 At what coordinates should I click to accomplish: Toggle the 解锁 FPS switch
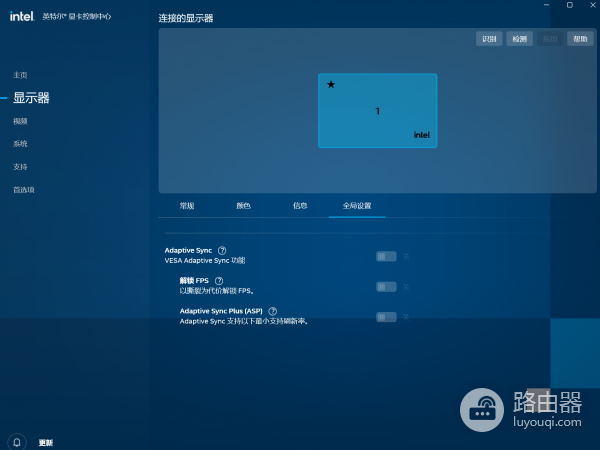[x=386, y=287]
